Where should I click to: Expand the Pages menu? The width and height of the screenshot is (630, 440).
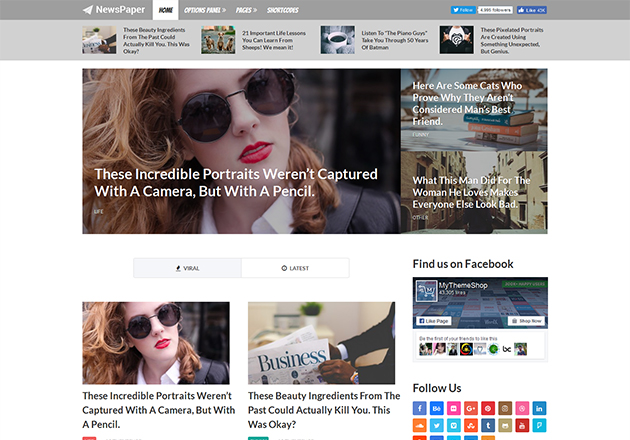pos(246,10)
